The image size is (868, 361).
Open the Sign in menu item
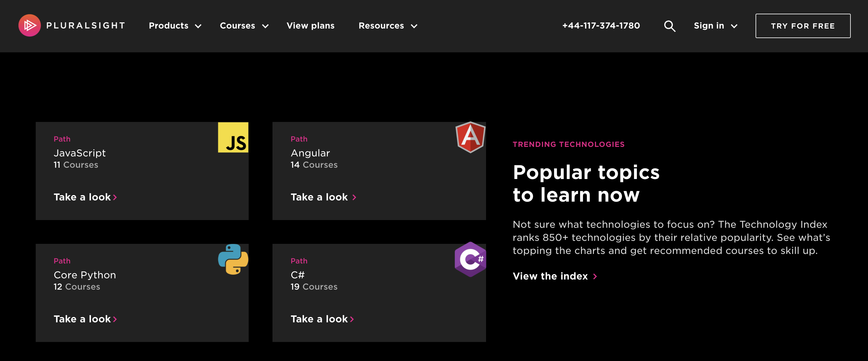pyautogui.click(x=709, y=26)
